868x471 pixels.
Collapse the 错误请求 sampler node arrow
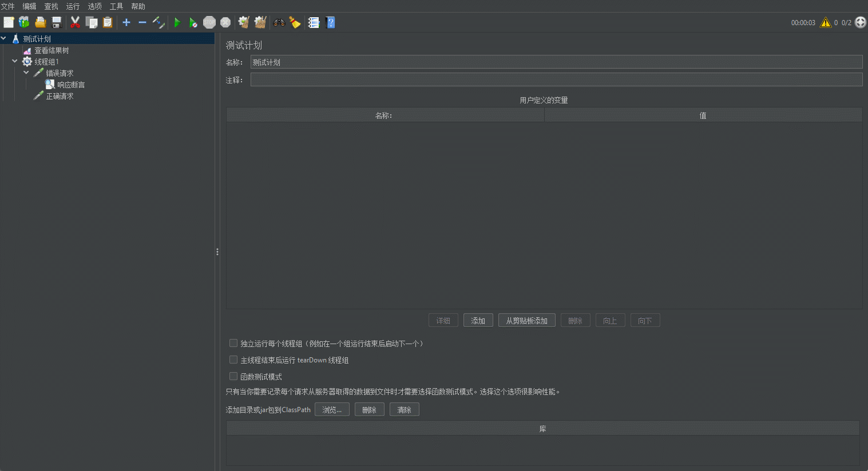click(26, 73)
